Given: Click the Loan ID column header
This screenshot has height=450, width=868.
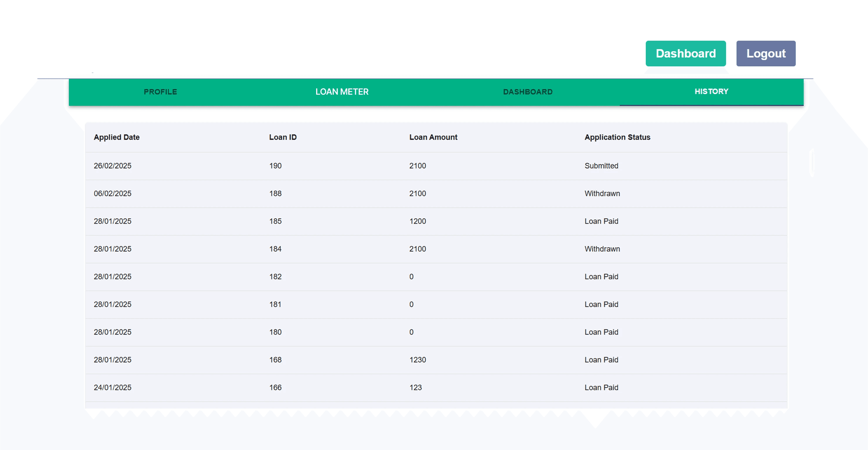Looking at the screenshot, I should click(283, 137).
